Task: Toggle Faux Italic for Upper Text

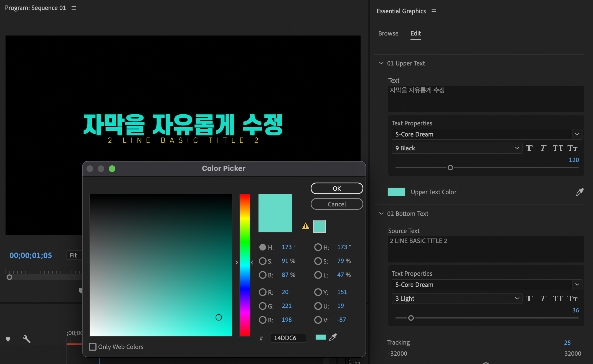Action: (543, 148)
